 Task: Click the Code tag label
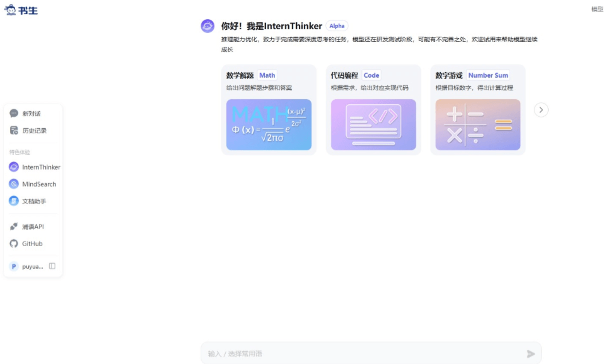[x=371, y=75]
